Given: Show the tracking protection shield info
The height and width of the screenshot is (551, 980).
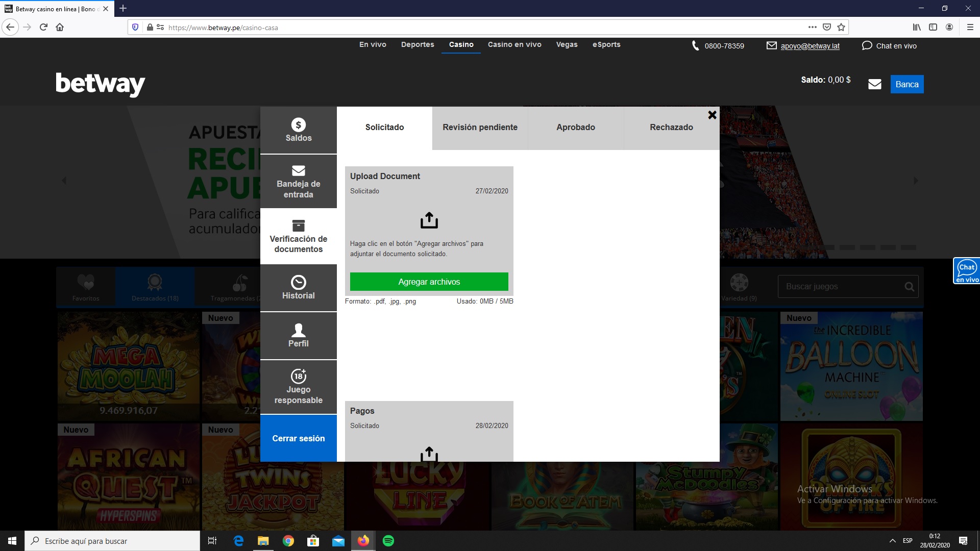Looking at the screenshot, I should click(135, 27).
